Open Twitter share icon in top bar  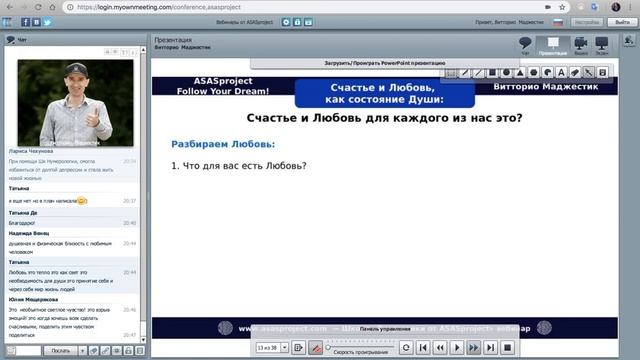(47, 22)
